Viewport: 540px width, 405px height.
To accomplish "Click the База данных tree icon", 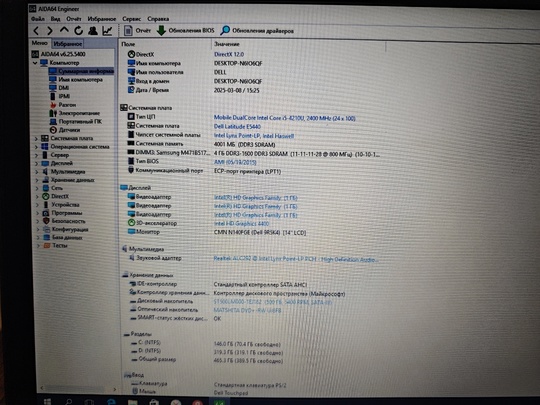I will pos(47,237).
